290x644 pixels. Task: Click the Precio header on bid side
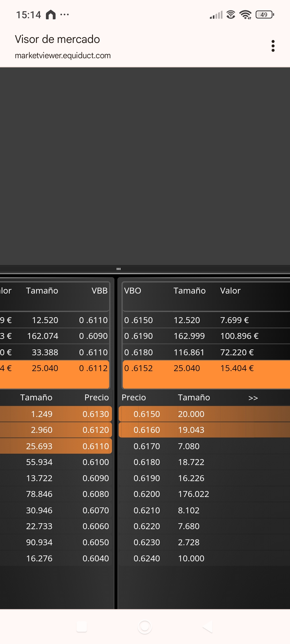(x=96, y=397)
